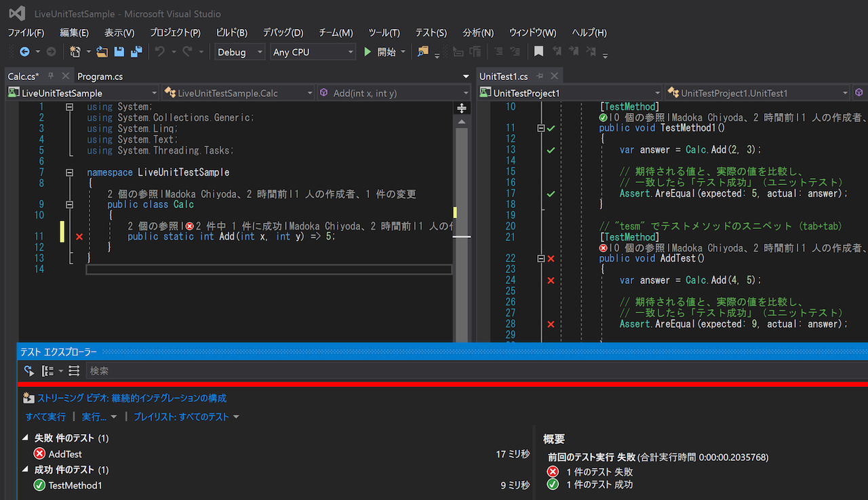Viewport: 868px width, 500px height.
Task: Collapse the using directives block at line 1
Action: 69,107
